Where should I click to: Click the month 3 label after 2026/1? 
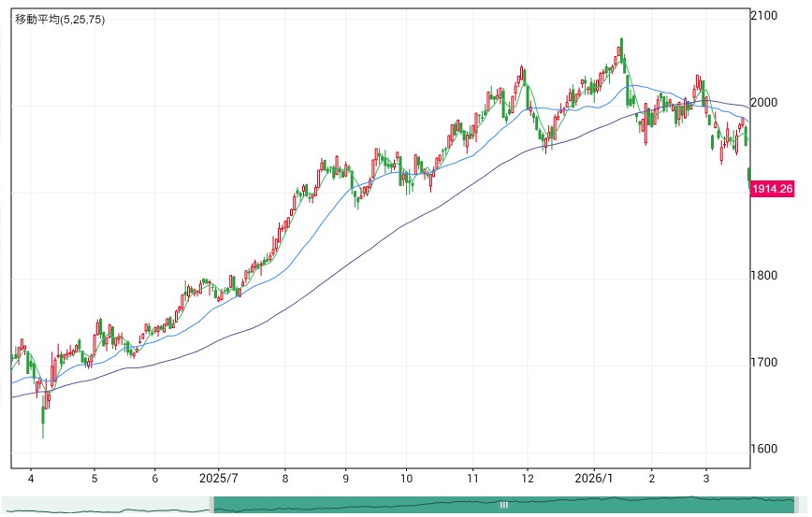[706, 478]
